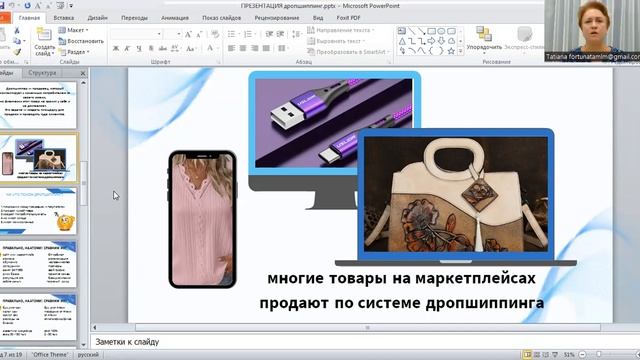640x360 pixels.
Task: Close the slides thumbnail pane
Action: click(x=83, y=73)
